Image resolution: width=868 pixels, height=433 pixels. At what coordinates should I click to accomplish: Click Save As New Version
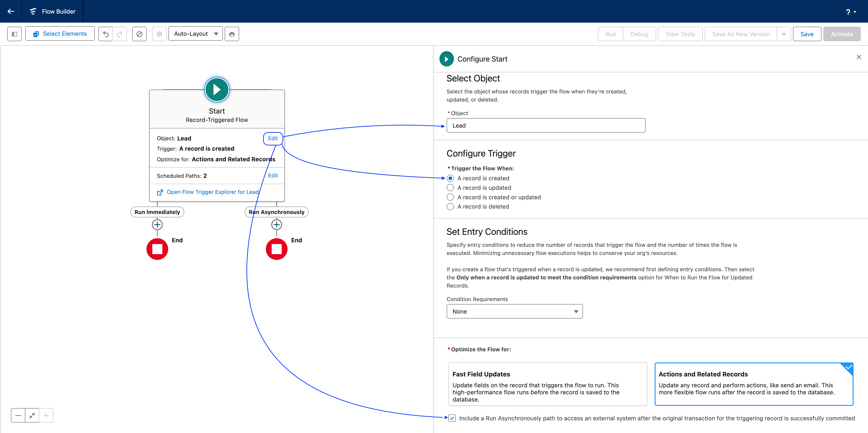point(741,34)
